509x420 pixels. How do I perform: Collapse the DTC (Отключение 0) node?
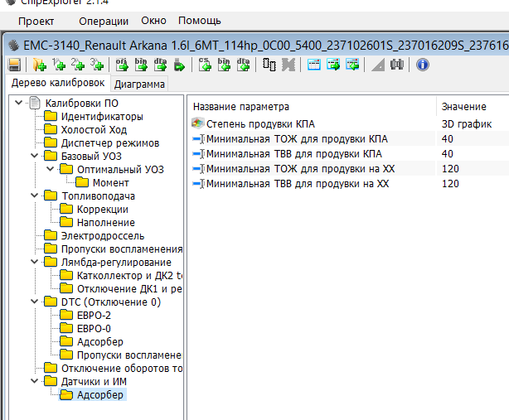[x=33, y=302]
